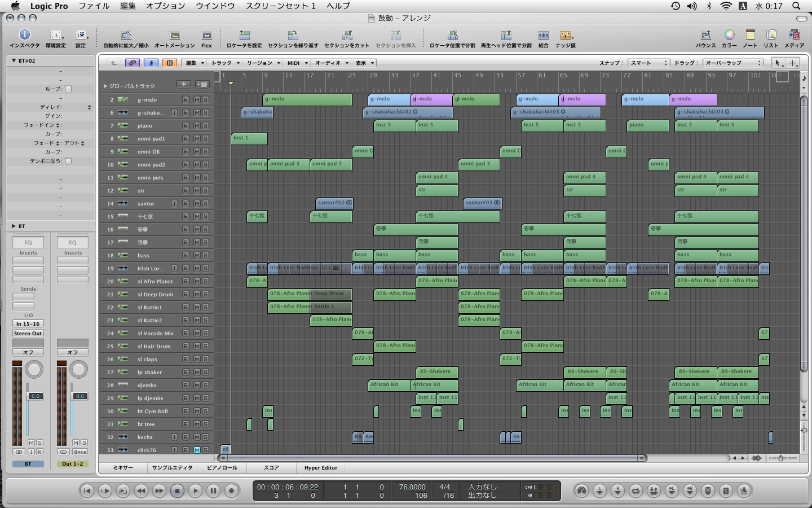Open the リージョン local menu
Viewport: 812px width, 508px height.
[x=263, y=63]
